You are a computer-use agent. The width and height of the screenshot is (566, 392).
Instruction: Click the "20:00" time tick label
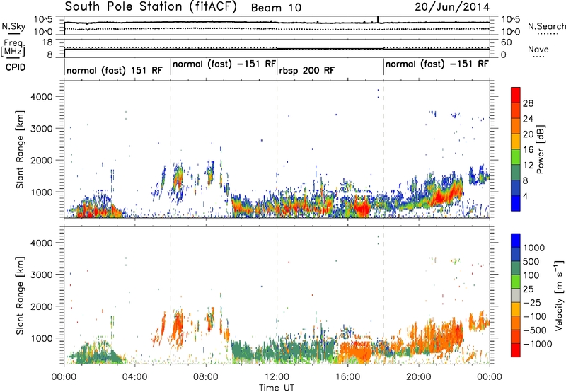418,377
